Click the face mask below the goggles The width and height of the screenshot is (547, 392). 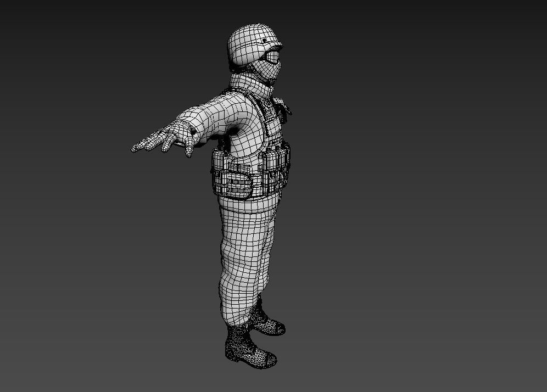point(267,70)
